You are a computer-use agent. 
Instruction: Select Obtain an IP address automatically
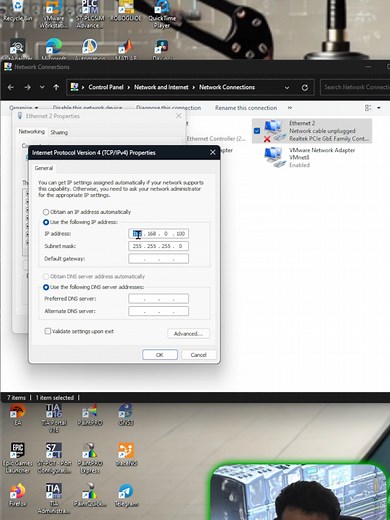(x=46, y=212)
